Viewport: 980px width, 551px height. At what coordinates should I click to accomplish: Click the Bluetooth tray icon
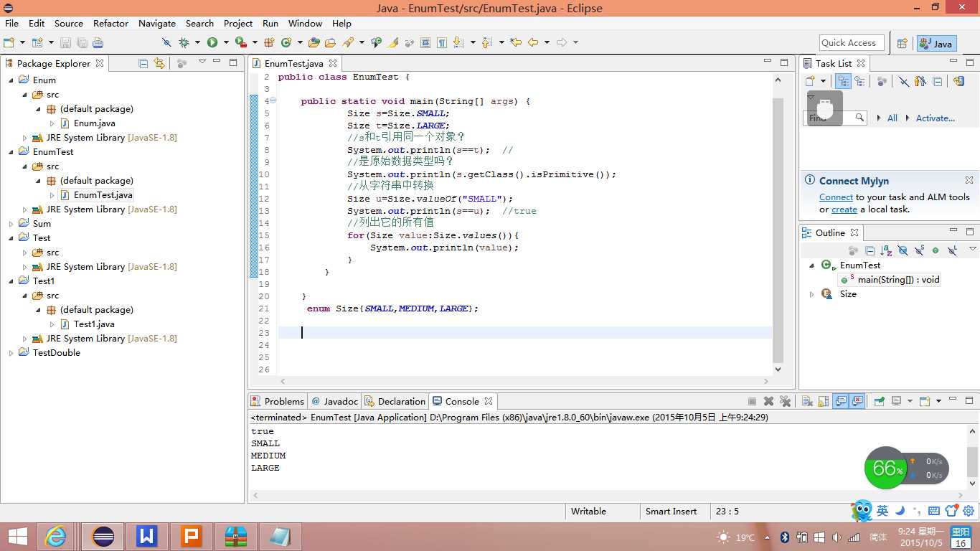[785, 537]
